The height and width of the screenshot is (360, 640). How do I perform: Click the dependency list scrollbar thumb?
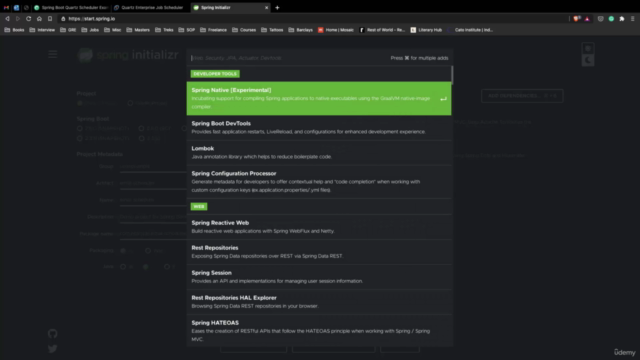pyautogui.click(x=452, y=75)
